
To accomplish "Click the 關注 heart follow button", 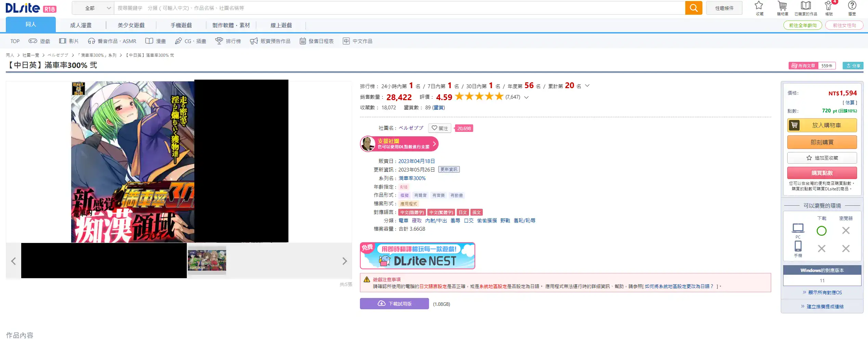I will pyautogui.click(x=440, y=128).
